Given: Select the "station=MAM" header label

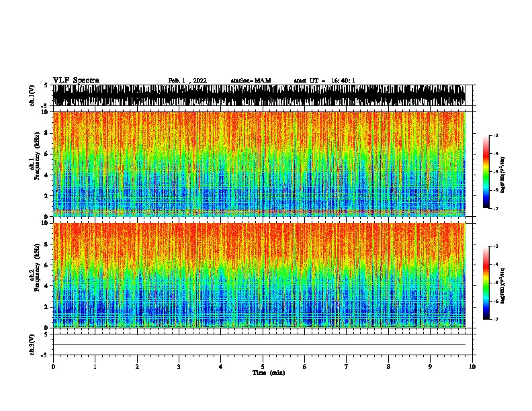Looking at the screenshot, I should point(251,81).
